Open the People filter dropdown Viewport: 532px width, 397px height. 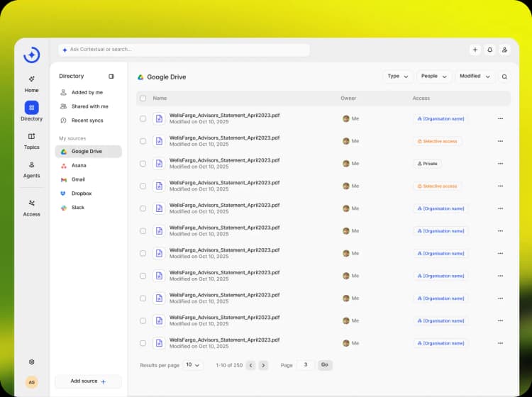[x=433, y=77]
